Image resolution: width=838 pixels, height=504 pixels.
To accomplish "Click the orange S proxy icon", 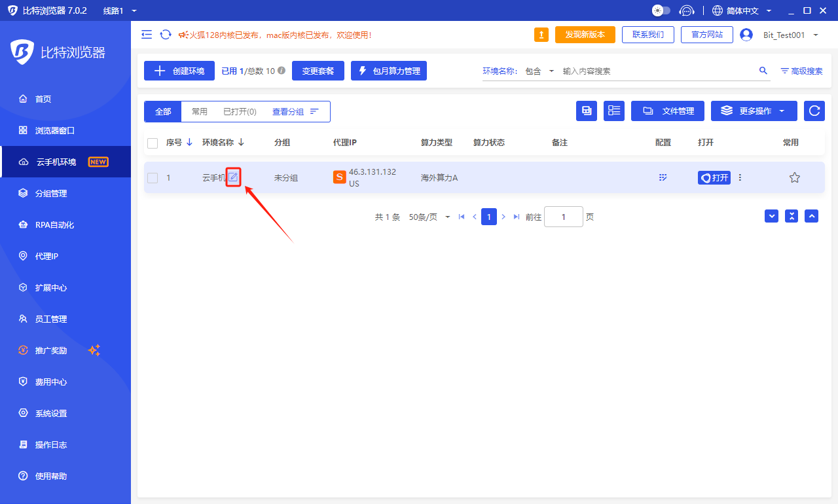I will (x=340, y=177).
